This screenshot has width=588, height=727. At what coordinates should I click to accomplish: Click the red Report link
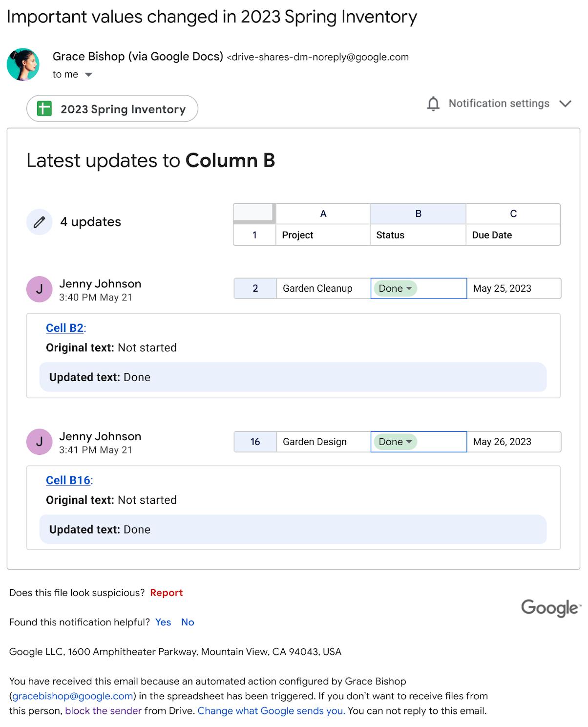click(x=166, y=593)
